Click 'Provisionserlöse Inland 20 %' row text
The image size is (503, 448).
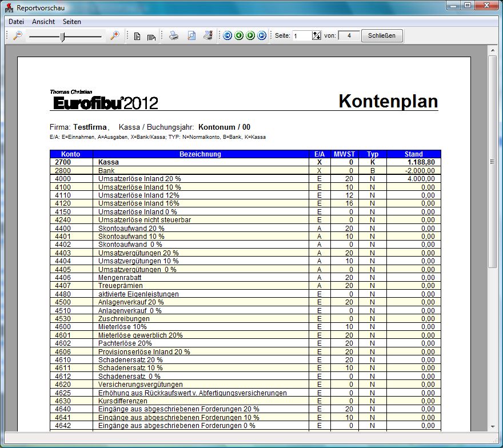pos(144,352)
